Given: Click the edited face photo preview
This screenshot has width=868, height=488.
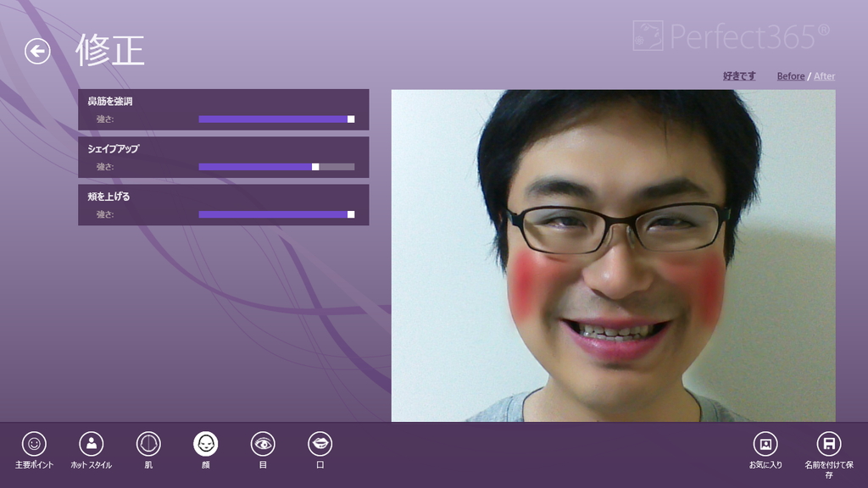Looking at the screenshot, I should click(614, 256).
